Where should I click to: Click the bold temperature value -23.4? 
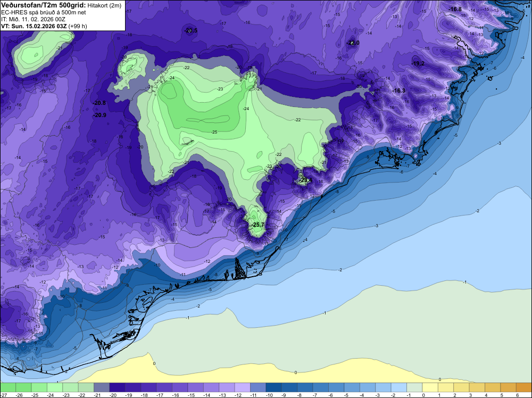305,180
